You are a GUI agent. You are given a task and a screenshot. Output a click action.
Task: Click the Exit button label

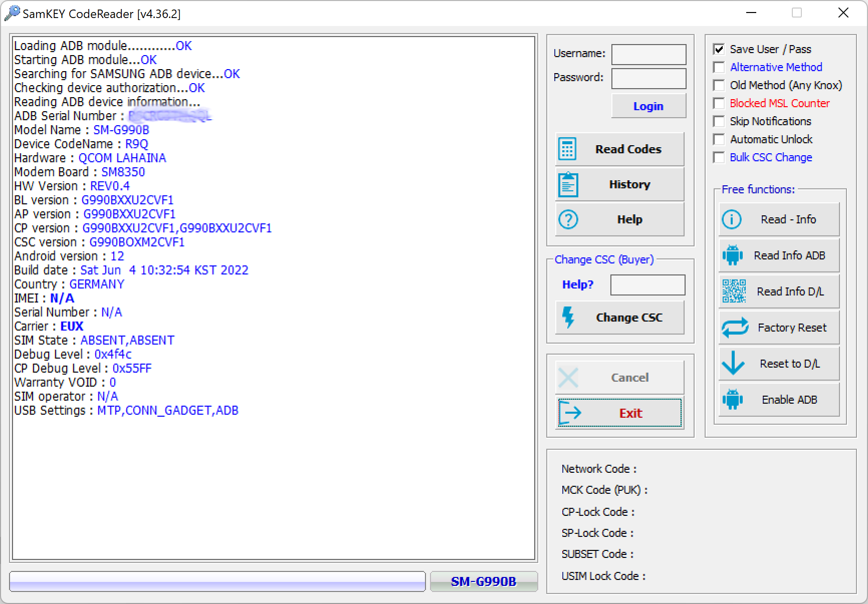tap(630, 413)
